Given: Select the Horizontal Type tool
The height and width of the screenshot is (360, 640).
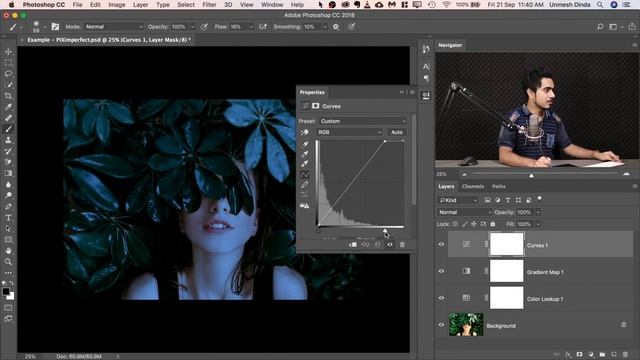Looking at the screenshot, I should 8,218.
